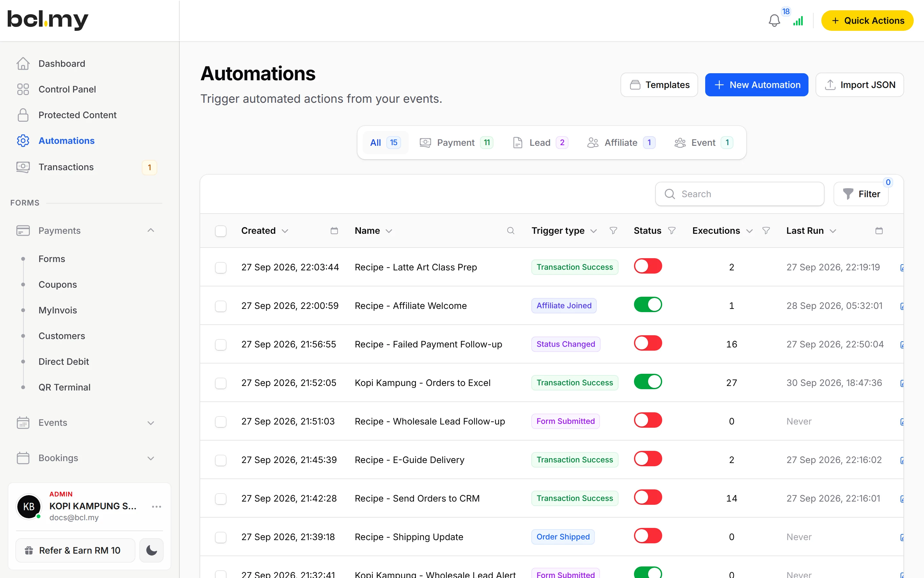Select Recipe - E-Guide Delivery row checkbox
The width and height of the screenshot is (924, 578).
pos(221,460)
